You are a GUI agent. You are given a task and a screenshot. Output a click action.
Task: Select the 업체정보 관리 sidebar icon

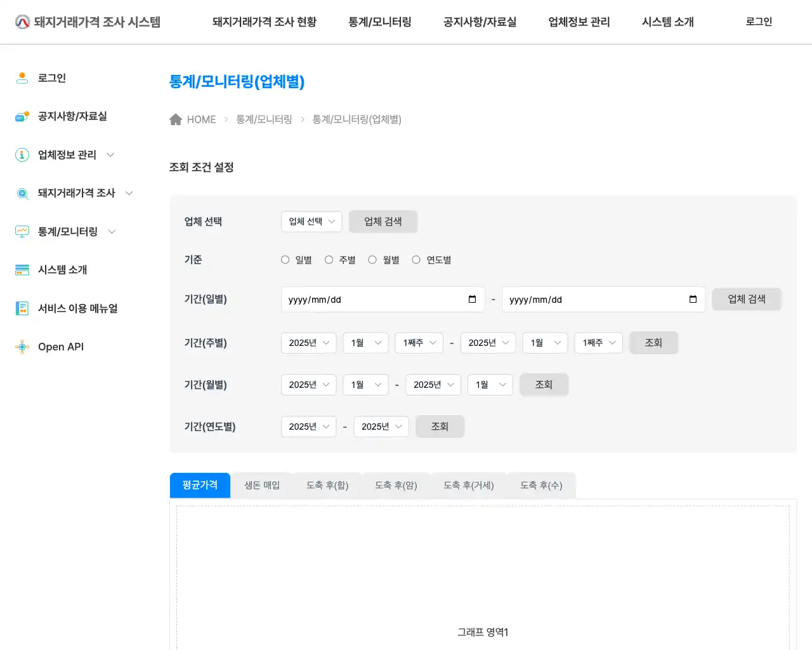click(x=22, y=154)
